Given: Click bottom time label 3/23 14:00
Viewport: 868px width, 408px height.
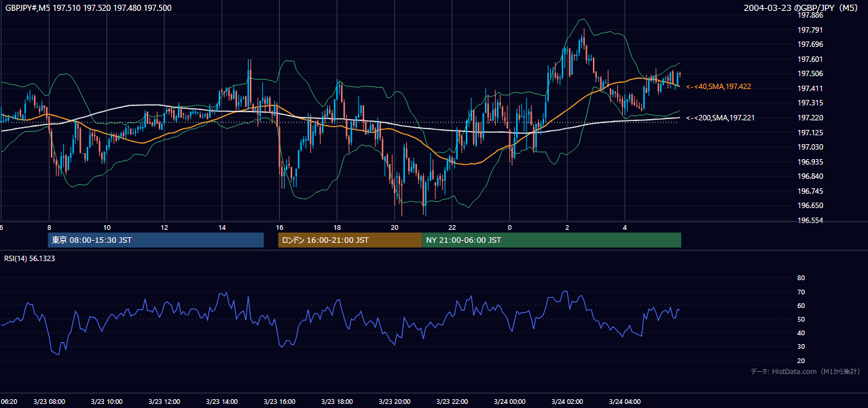Looking at the screenshot, I should pyautogui.click(x=222, y=402).
